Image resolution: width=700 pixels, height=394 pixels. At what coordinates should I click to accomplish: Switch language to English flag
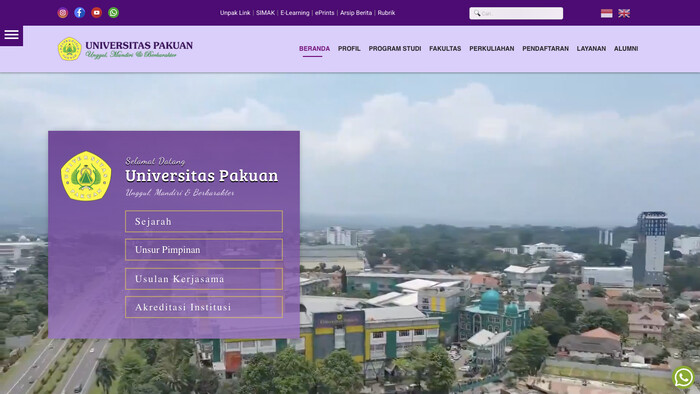[624, 13]
